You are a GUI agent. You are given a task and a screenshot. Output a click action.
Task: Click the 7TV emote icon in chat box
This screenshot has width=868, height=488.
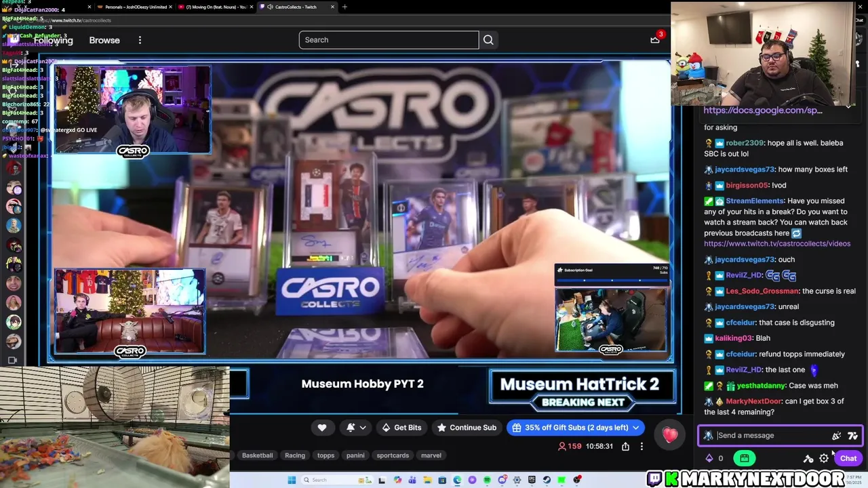(852, 436)
